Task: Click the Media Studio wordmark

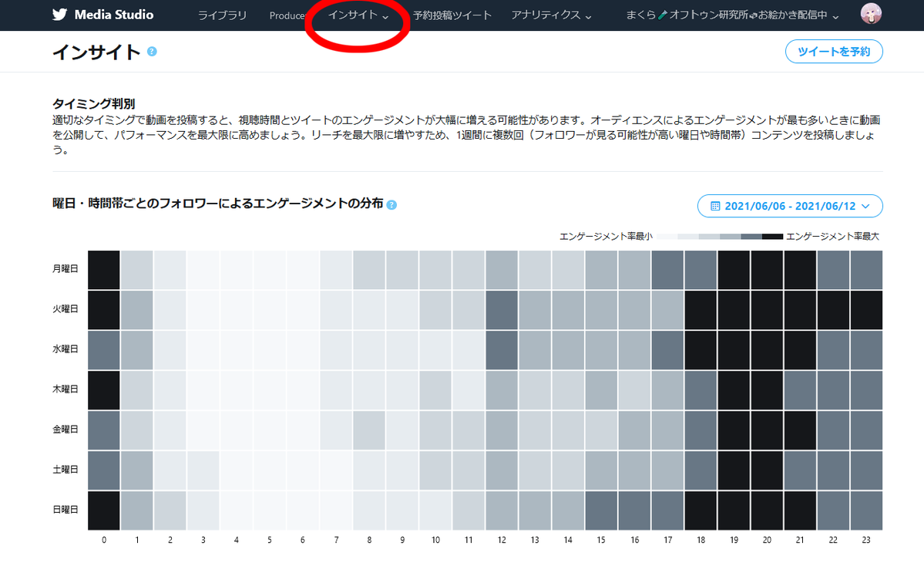Action: (113, 15)
